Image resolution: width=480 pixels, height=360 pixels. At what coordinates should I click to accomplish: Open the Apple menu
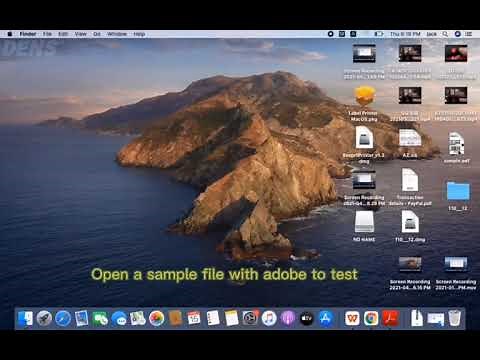point(10,34)
